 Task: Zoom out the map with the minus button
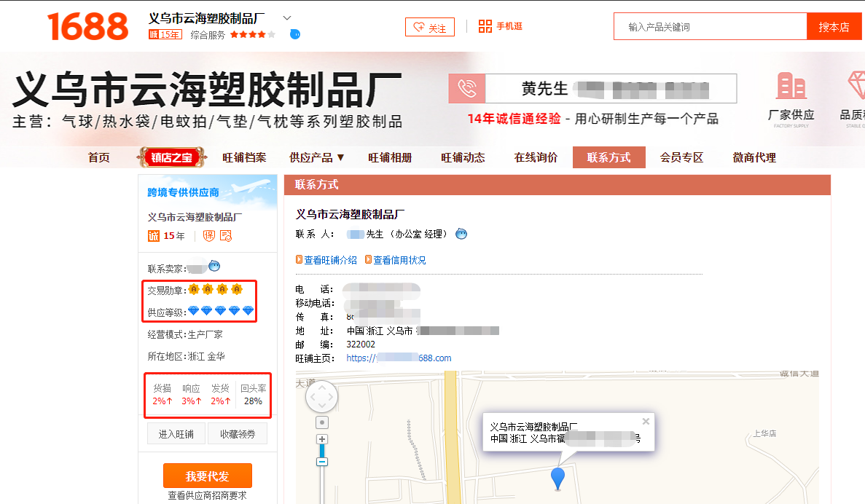[322, 462]
